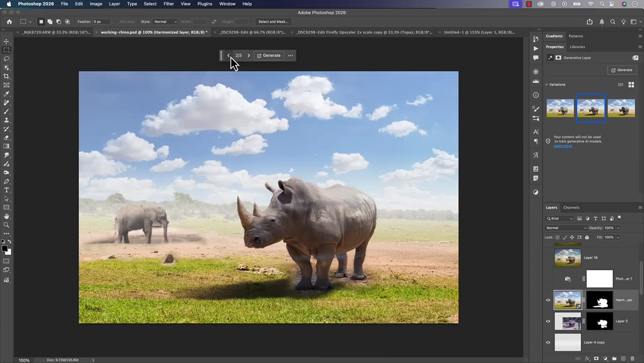
Task: Click Generate in the Properties panel
Action: pos(622,70)
